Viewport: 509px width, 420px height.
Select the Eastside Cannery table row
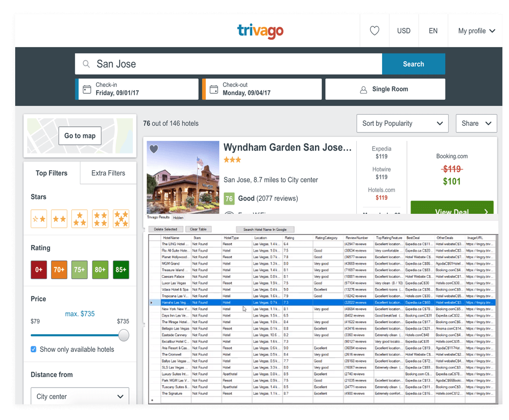(x=322, y=335)
